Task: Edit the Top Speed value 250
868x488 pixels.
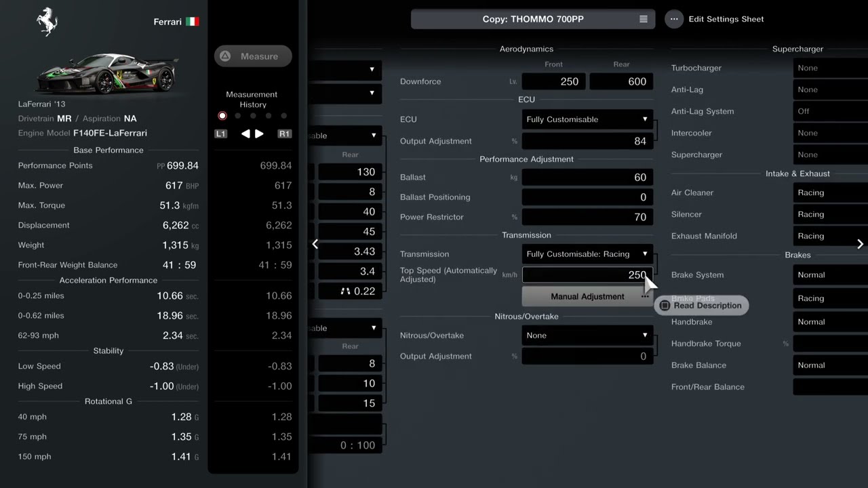Action: coord(587,274)
